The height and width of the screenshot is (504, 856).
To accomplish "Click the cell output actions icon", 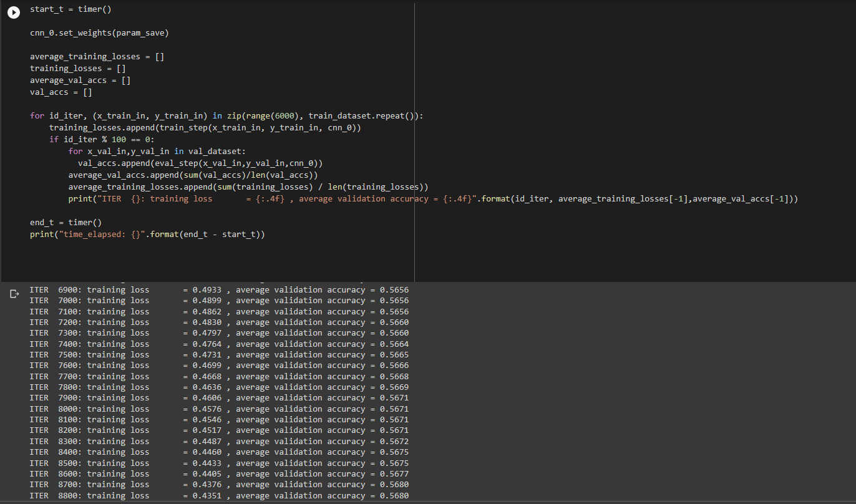I will coord(15,293).
